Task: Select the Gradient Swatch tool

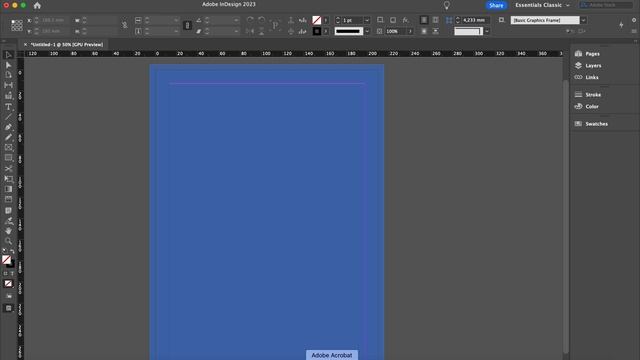Action: click(9, 189)
